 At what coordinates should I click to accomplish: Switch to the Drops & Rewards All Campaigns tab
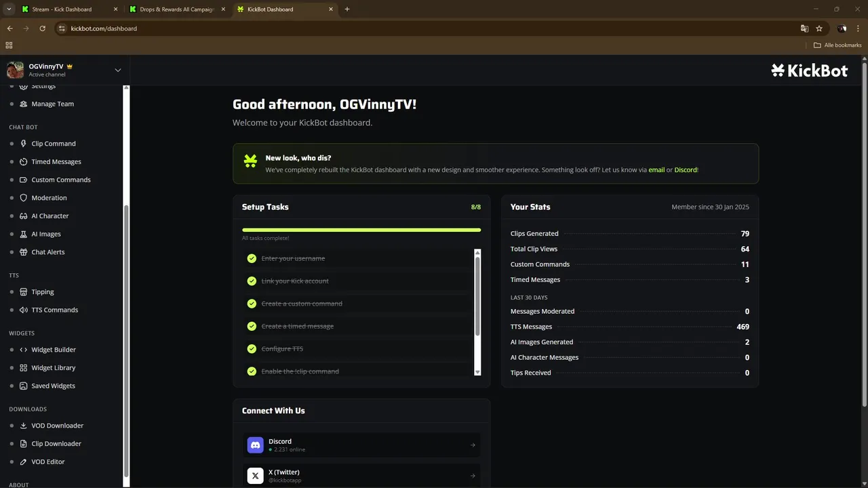(x=176, y=9)
